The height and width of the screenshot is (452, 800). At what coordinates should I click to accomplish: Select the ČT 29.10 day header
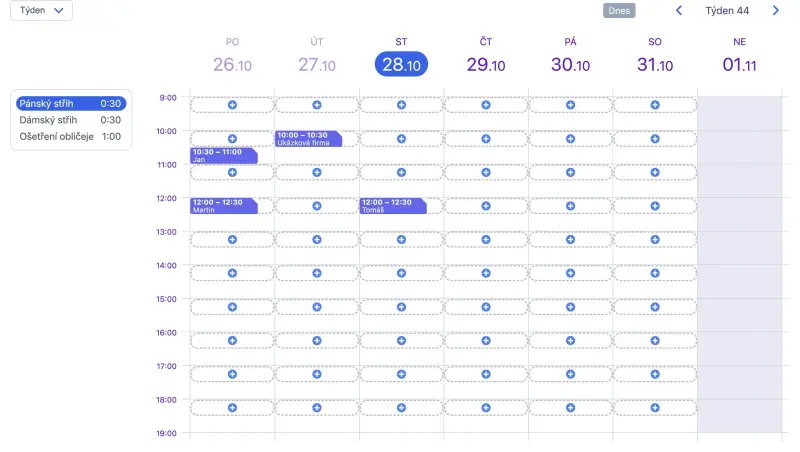(x=486, y=56)
